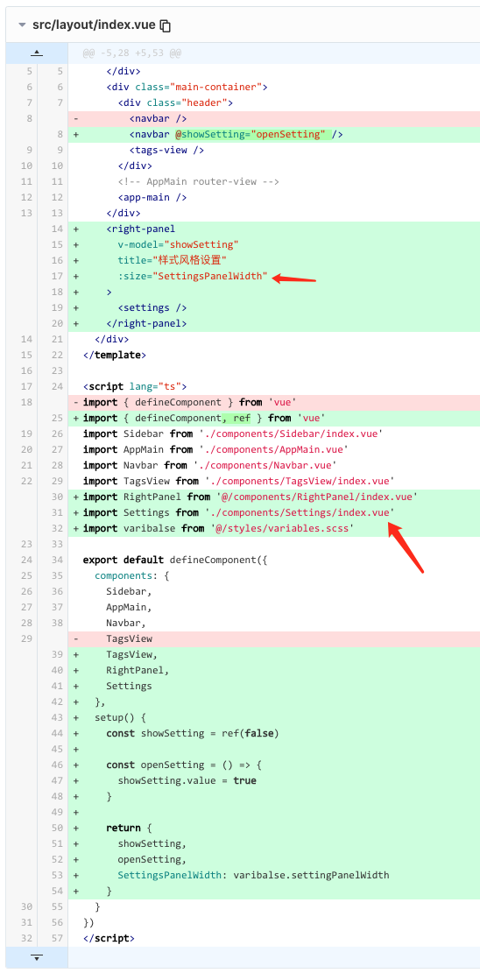Click the import varibalse line

(274, 528)
